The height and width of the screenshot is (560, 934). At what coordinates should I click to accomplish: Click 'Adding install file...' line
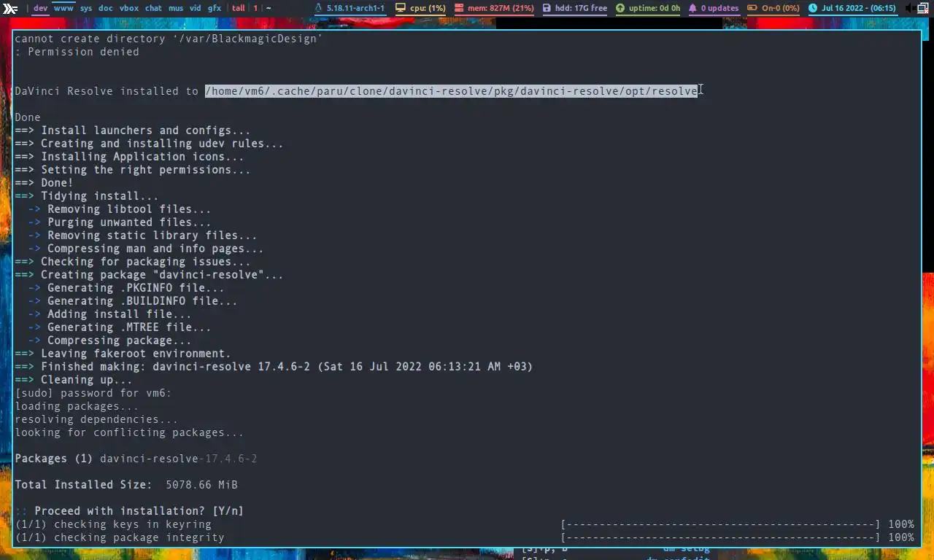109,314
